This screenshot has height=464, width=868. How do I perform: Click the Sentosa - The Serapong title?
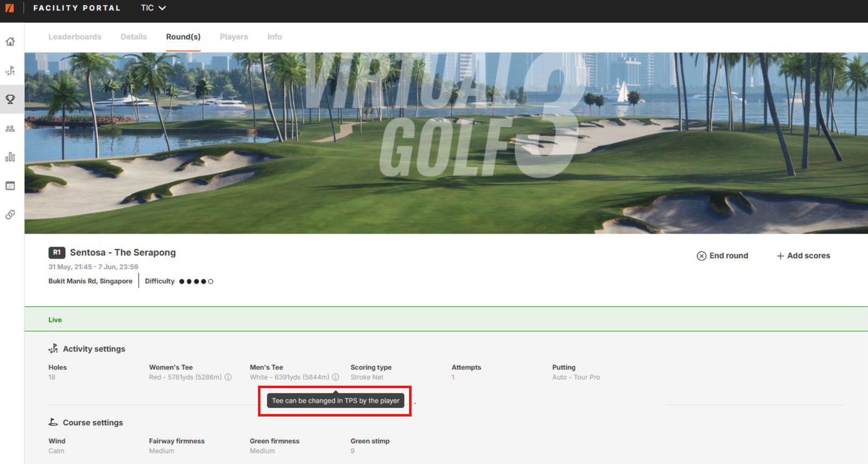coord(123,252)
